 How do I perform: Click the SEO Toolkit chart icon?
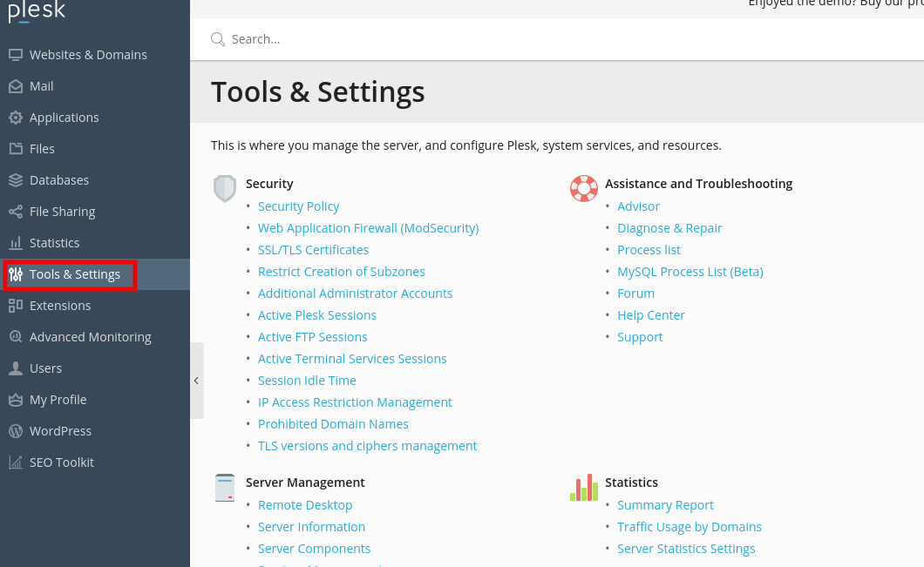pyautogui.click(x=16, y=462)
